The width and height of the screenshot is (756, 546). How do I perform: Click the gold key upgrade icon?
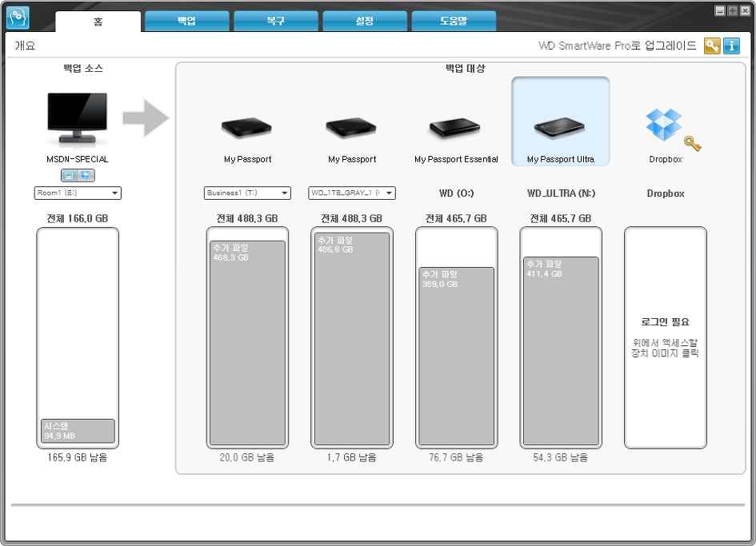tap(712, 46)
